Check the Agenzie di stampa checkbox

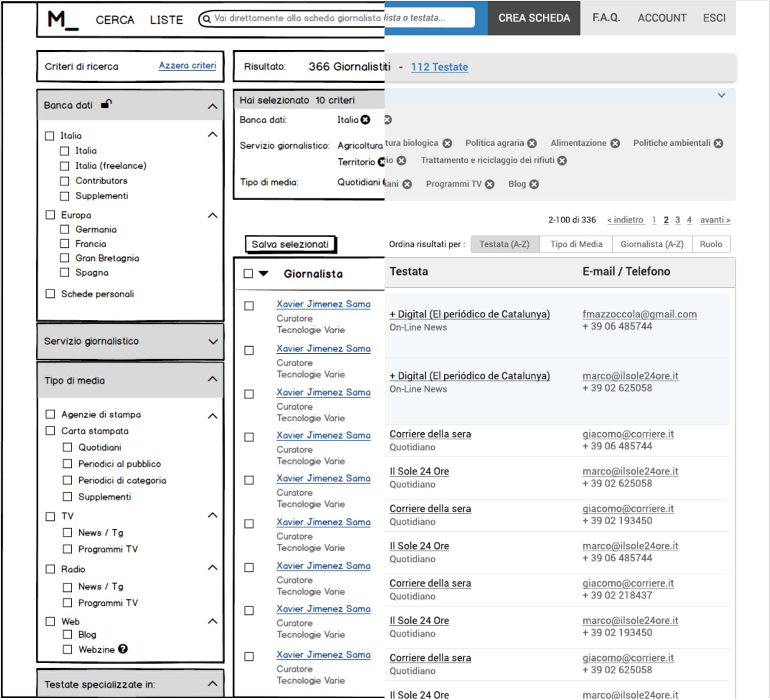50,414
